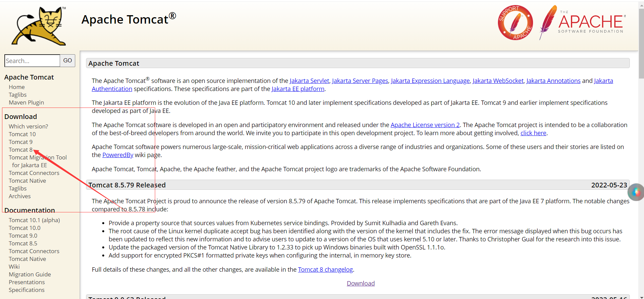Click the Apache Software Foundation feather logo
Viewport: 644px width, 299px height.
582,23
